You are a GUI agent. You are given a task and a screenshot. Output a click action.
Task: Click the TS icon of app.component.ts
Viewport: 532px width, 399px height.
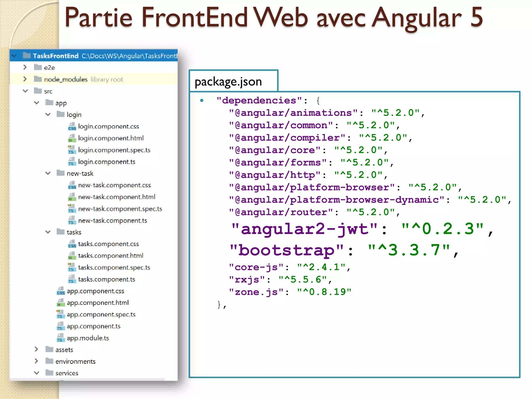click(61, 326)
